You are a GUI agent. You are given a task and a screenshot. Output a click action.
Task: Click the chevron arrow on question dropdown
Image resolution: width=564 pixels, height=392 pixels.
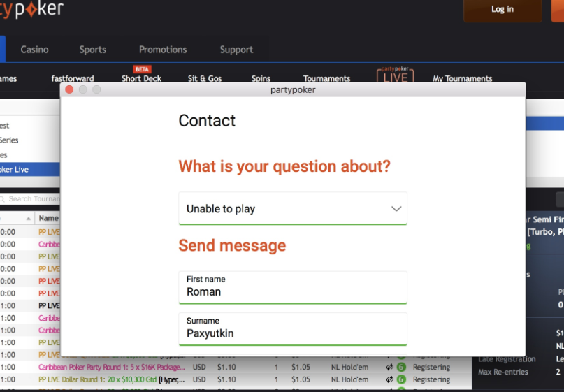click(396, 209)
